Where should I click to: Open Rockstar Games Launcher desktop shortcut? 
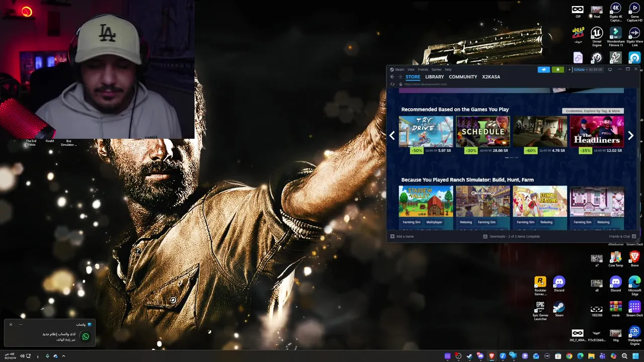[x=540, y=286]
